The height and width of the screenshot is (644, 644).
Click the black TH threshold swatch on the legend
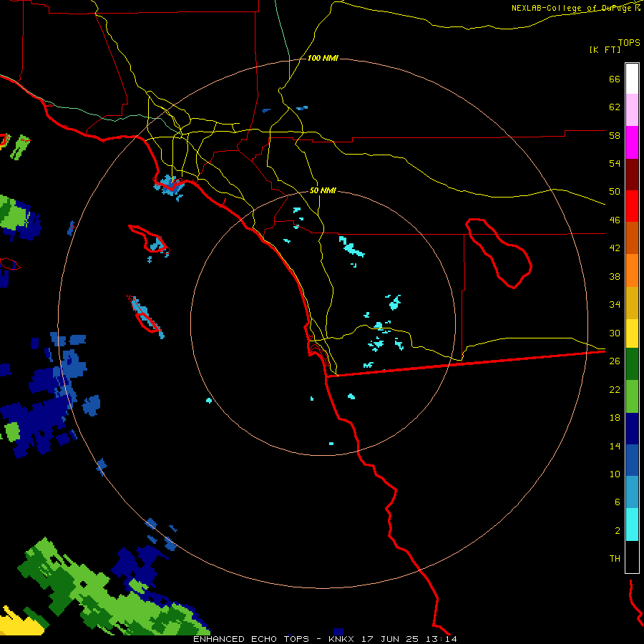(x=632, y=557)
